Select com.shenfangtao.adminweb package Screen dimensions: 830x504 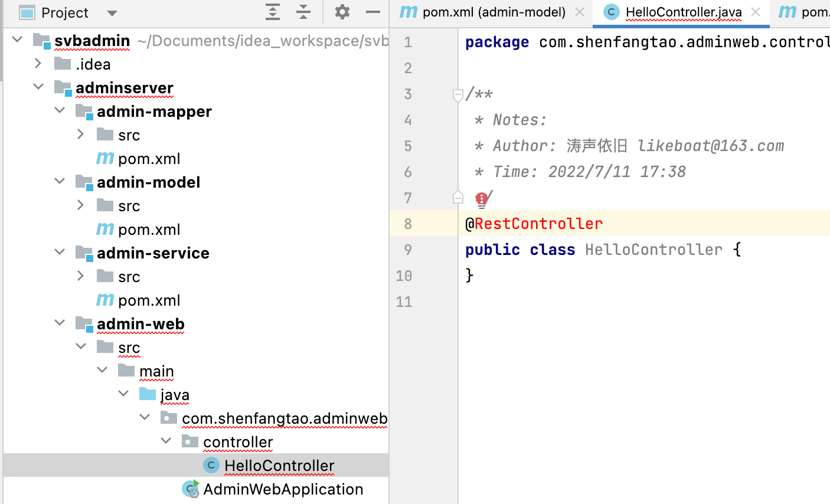click(285, 418)
